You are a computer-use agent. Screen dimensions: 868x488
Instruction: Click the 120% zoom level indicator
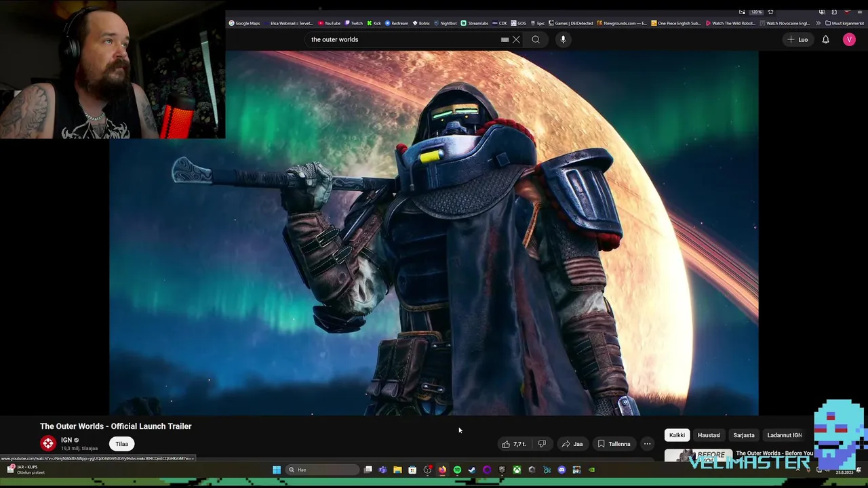(x=756, y=12)
